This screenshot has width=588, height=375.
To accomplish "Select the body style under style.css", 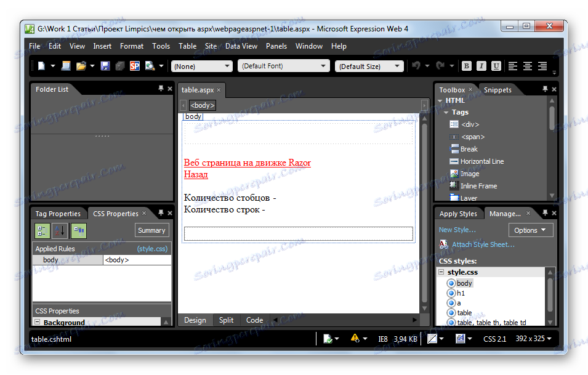I will 463,283.
